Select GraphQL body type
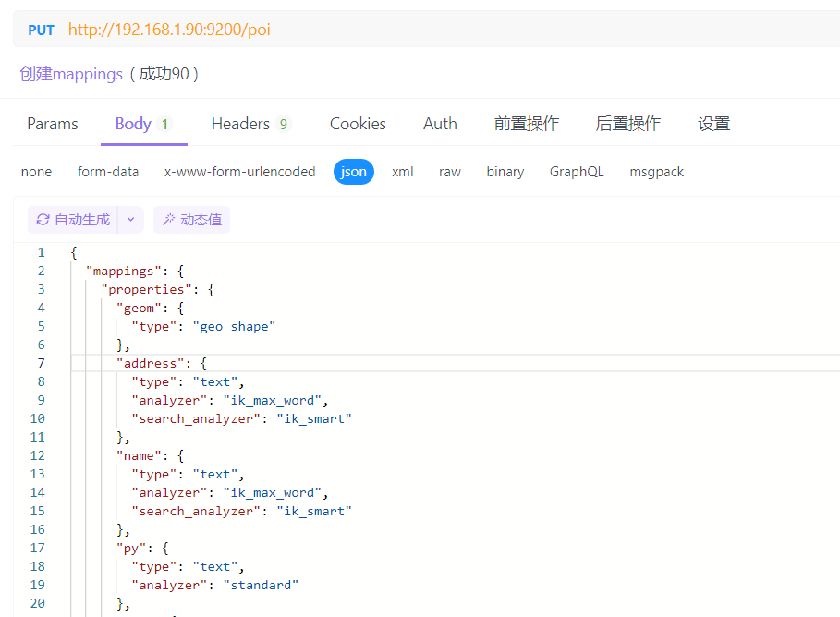 [x=577, y=172]
